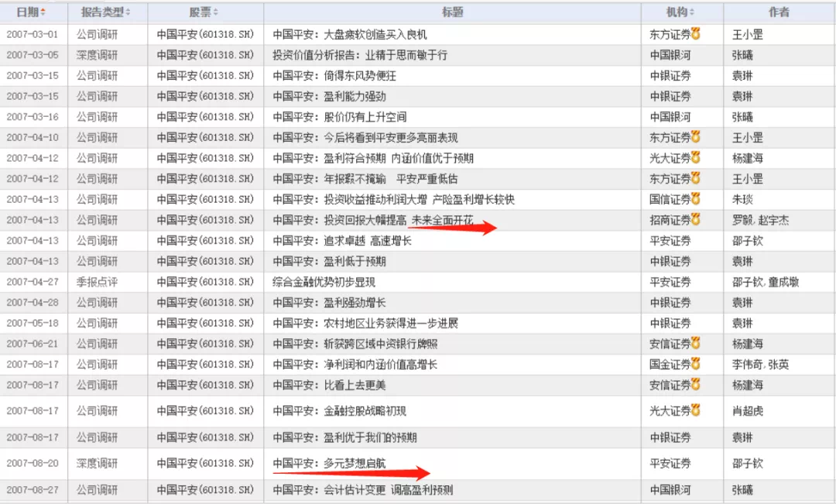Image resolution: width=836 pixels, height=504 pixels.
Task: Open report 中国平安：大盘疲软创造买入良机
Action: pyautogui.click(x=350, y=35)
